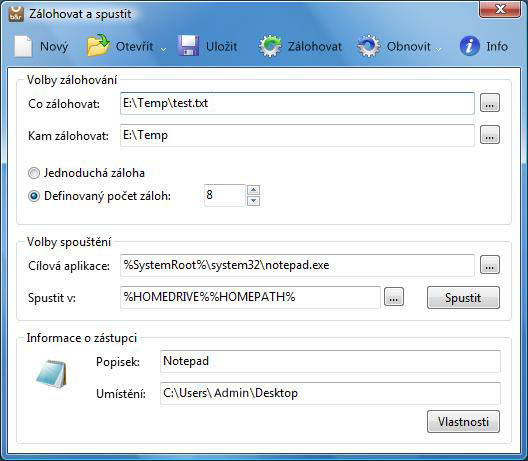Viewport: 528px width, 461px height.
Task: Close the Zálohovat a spustit window
Action: coord(500,9)
